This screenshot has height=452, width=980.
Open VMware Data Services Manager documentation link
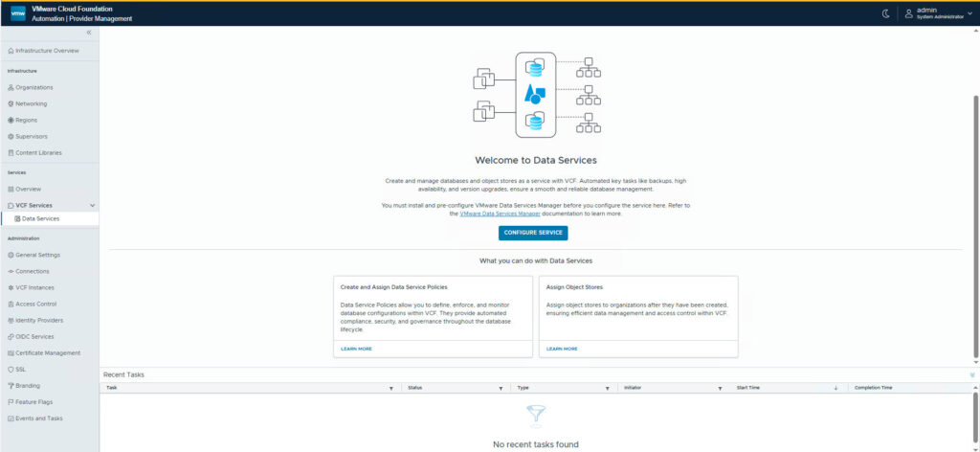[x=494, y=214]
